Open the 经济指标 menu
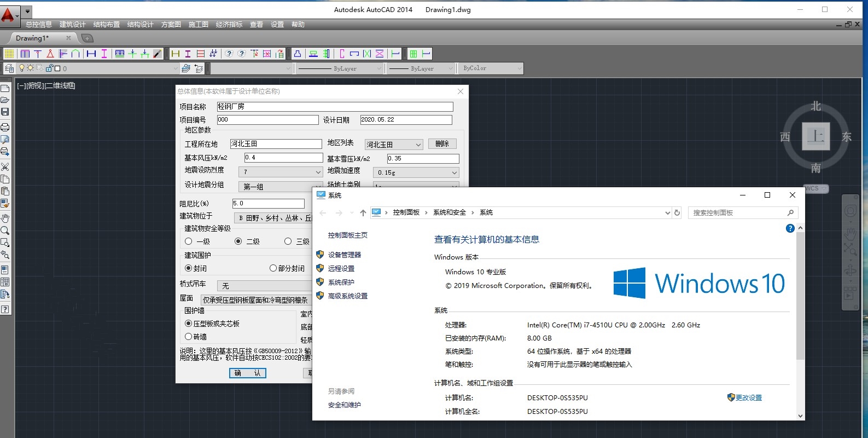Image resolution: width=868 pixels, height=438 pixels. pos(229,25)
